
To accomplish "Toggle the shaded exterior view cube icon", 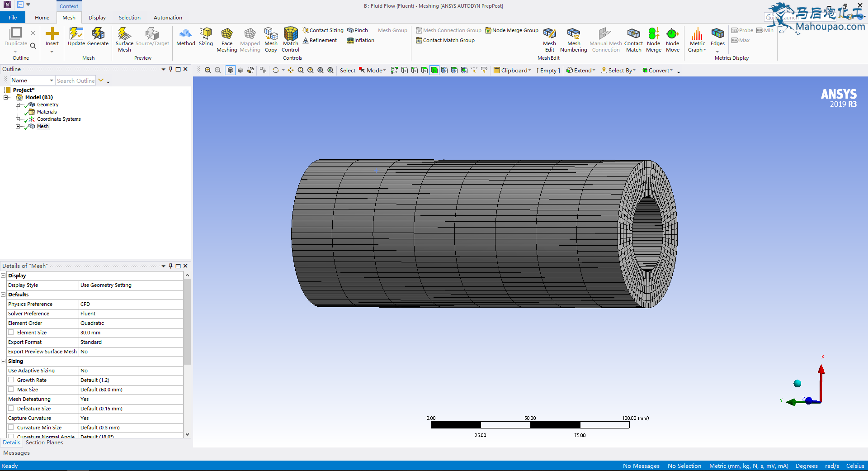I will tap(231, 70).
